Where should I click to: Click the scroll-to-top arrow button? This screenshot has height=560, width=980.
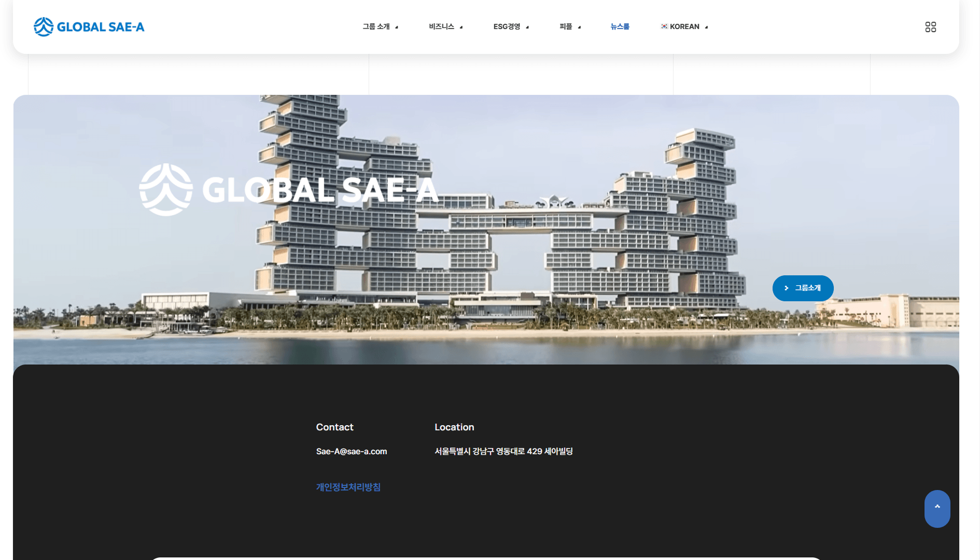tap(937, 509)
